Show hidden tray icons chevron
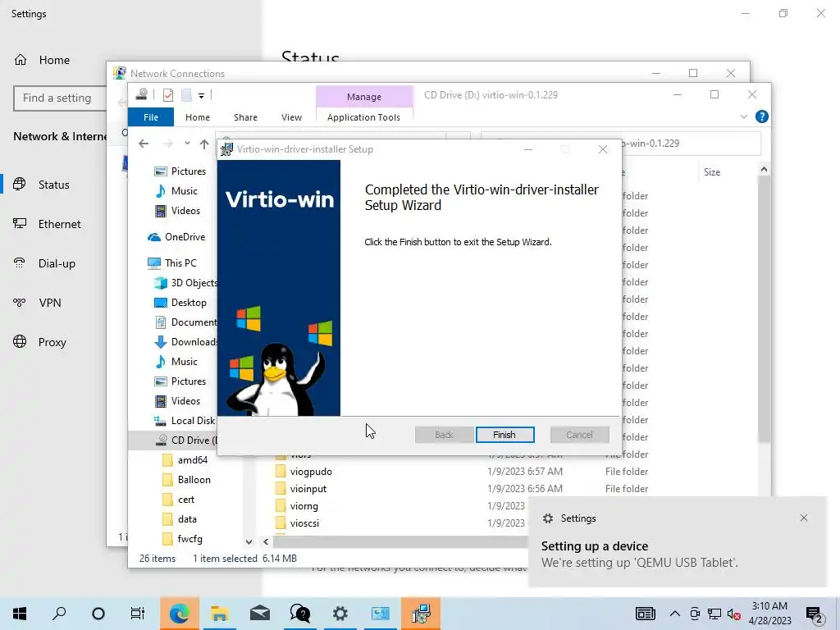Image resolution: width=840 pixels, height=630 pixels. tap(675, 614)
